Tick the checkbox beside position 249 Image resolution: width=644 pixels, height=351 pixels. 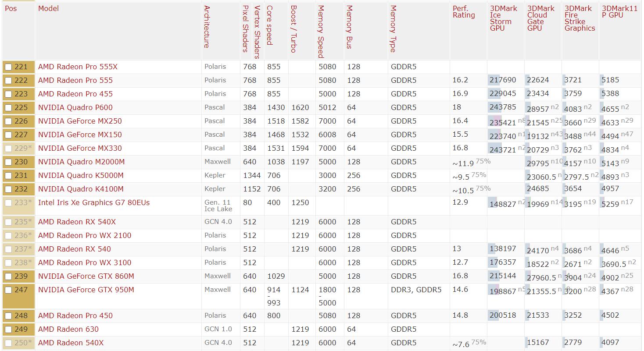coord(8,330)
